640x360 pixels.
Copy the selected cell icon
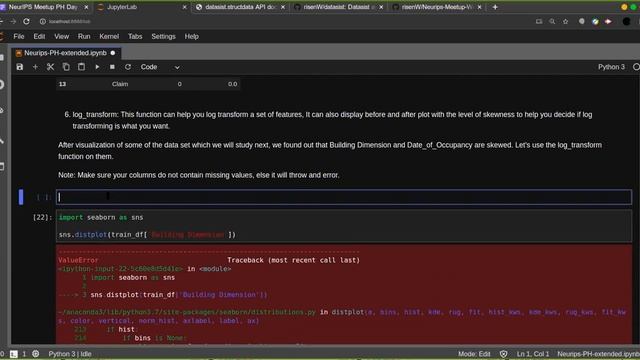click(66, 67)
